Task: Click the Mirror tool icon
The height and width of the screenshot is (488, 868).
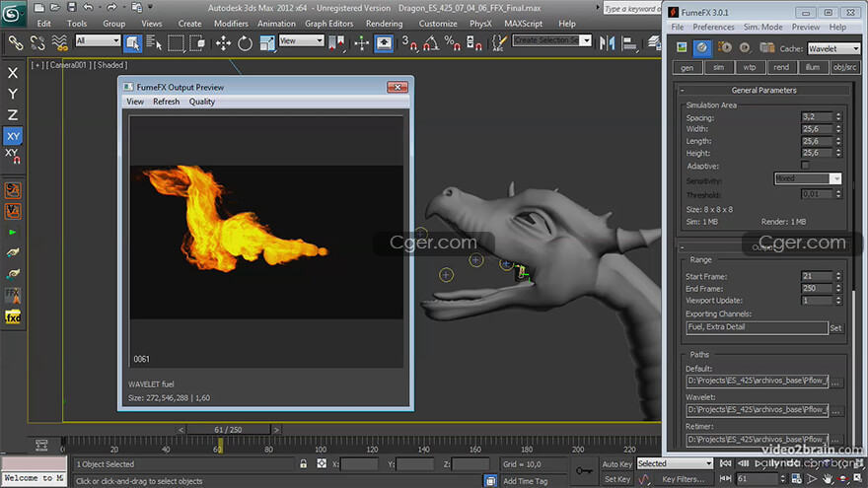Action: click(608, 42)
